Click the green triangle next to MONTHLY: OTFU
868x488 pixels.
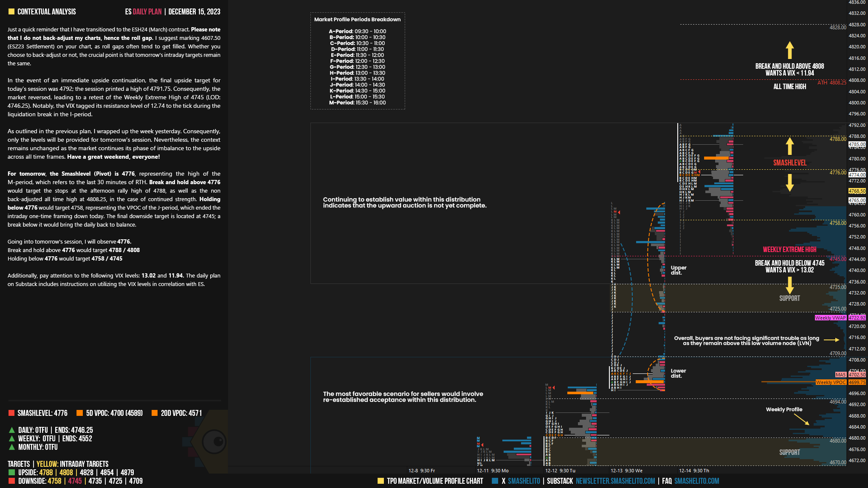pos(11,447)
